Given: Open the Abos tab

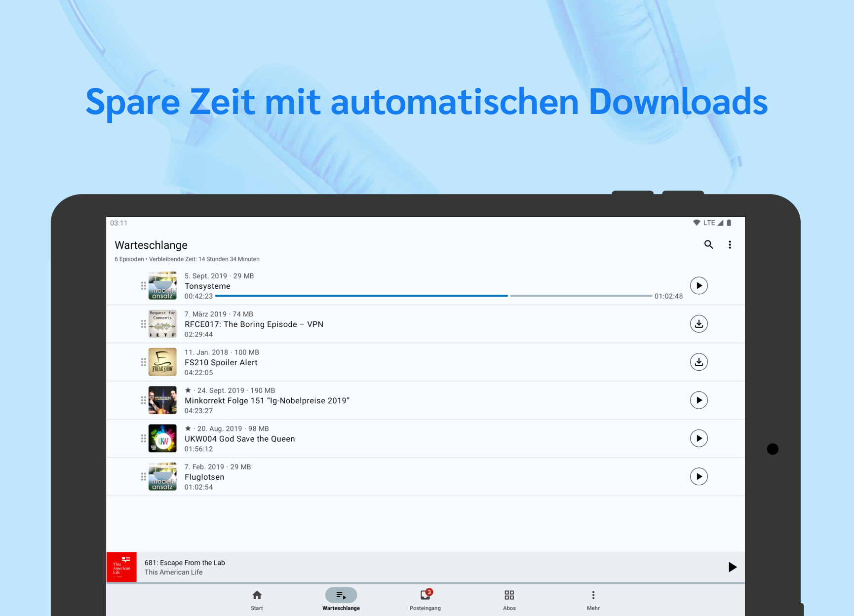Looking at the screenshot, I should coord(509,599).
